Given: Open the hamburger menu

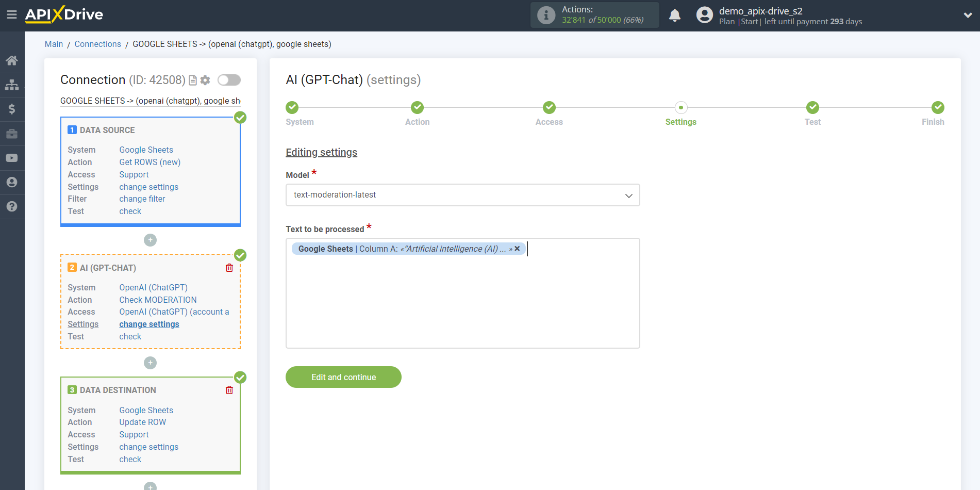Looking at the screenshot, I should (x=11, y=15).
